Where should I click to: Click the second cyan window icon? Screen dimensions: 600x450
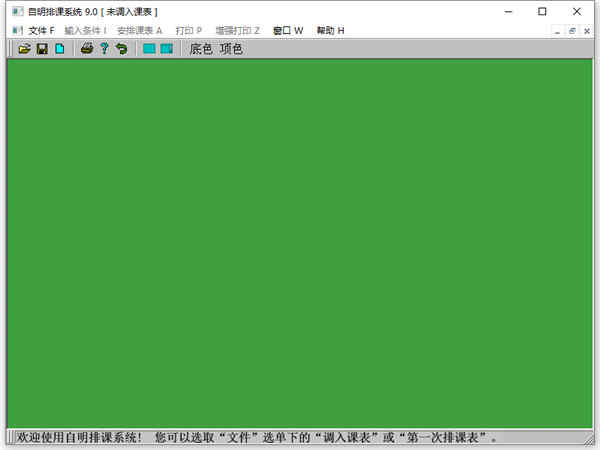[166, 49]
